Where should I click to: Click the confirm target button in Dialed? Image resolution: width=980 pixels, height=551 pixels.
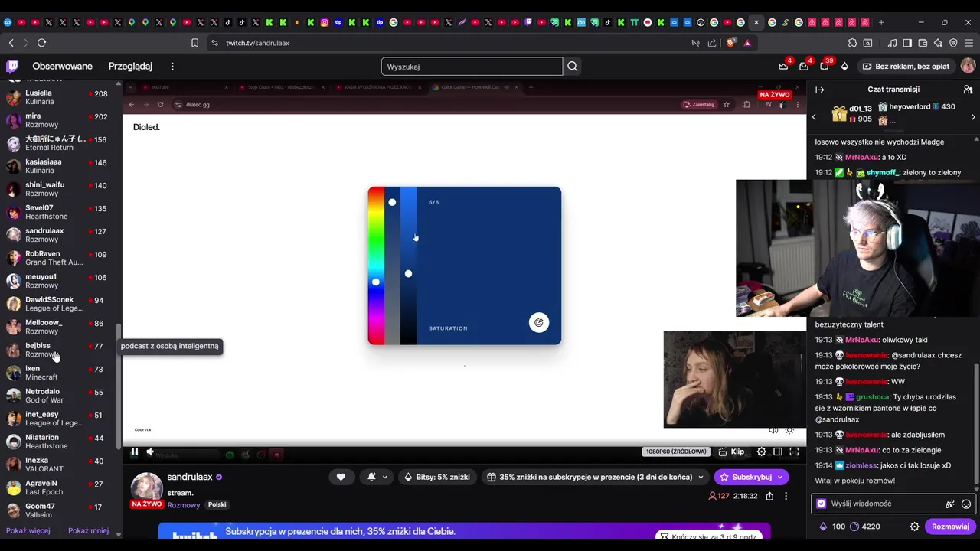point(539,323)
